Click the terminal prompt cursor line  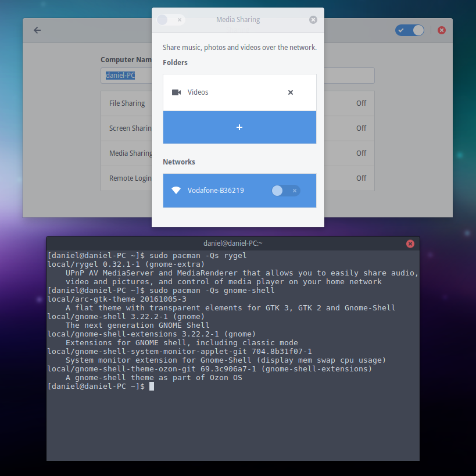[x=101, y=386]
